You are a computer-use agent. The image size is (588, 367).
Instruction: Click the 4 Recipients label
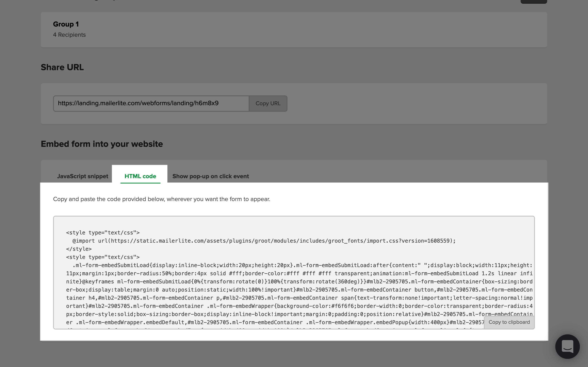pyautogui.click(x=69, y=35)
